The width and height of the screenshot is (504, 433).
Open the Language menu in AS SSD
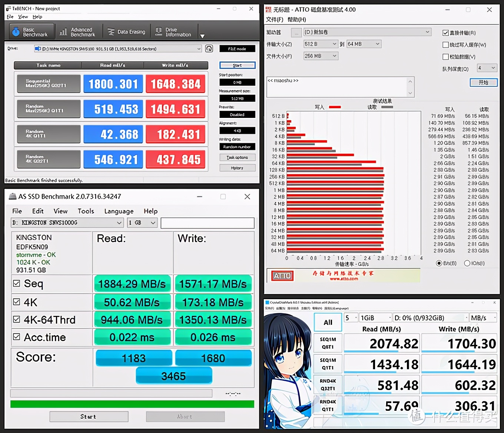pos(119,211)
